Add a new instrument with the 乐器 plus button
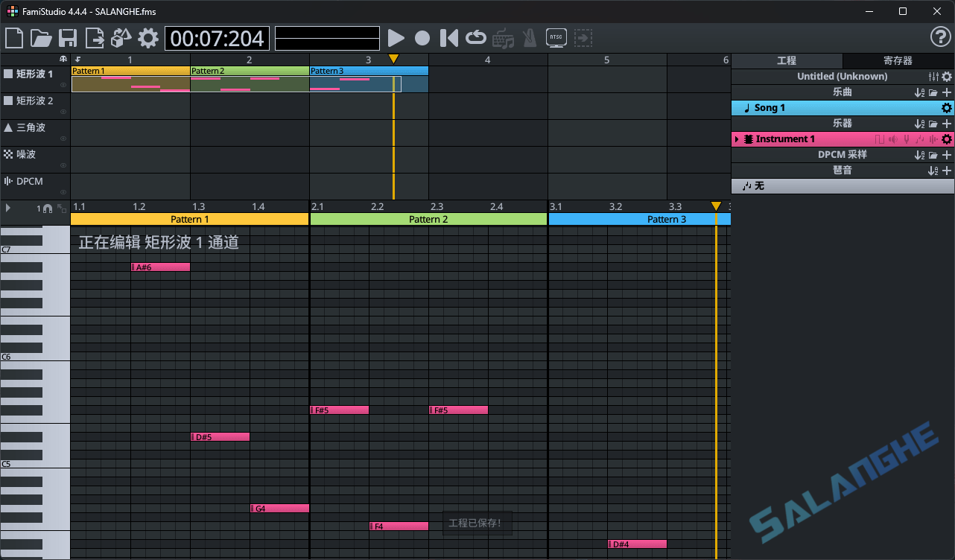 (x=947, y=123)
